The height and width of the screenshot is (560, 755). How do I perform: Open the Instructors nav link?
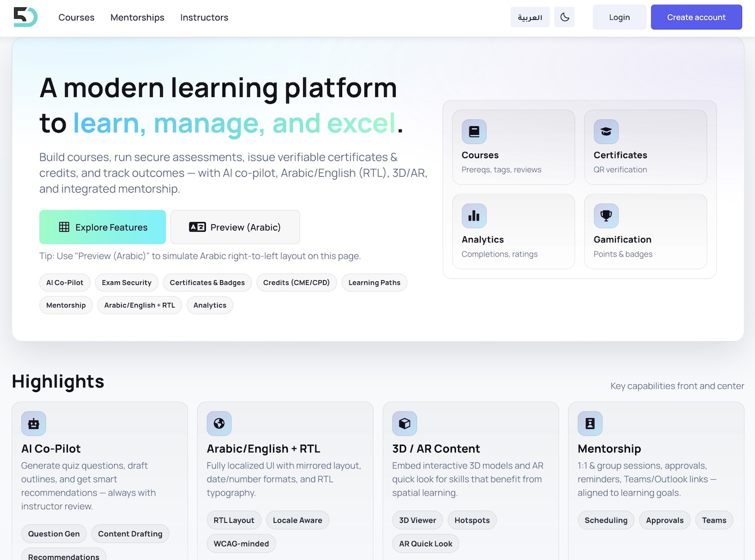pyautogui.click(x=204, y=18)
